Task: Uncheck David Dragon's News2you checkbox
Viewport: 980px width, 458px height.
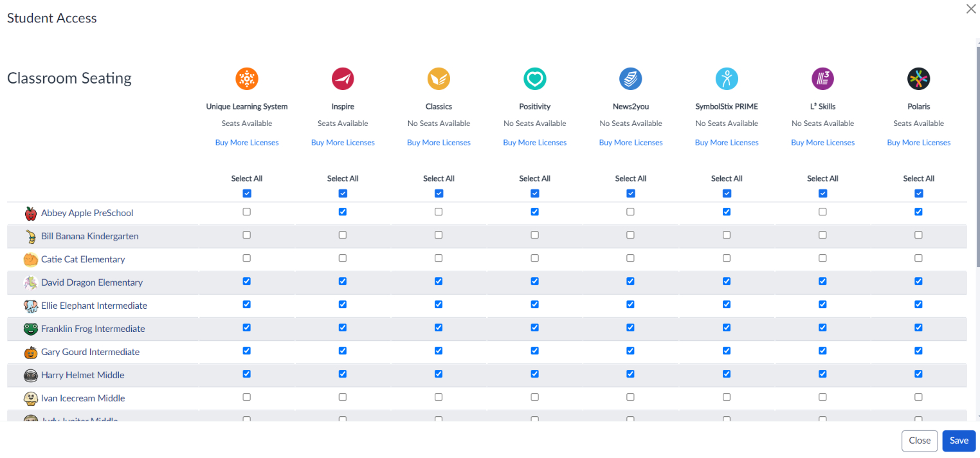Action: (631, 281)
